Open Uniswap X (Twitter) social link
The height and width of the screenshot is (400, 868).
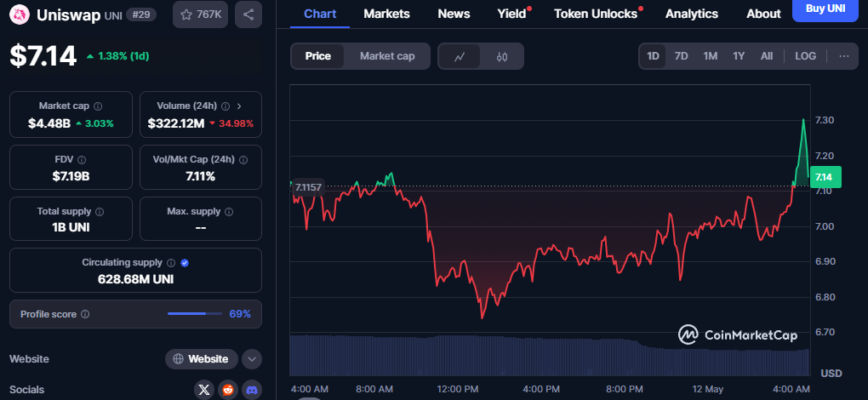[x=204, y=390]
